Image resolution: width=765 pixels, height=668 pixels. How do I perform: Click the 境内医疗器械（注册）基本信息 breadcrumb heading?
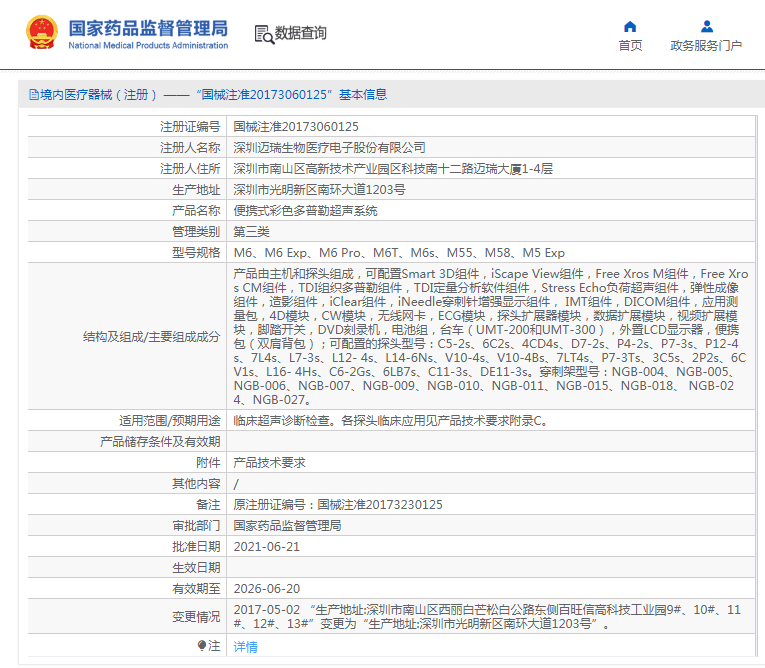[x=208, y=95]
